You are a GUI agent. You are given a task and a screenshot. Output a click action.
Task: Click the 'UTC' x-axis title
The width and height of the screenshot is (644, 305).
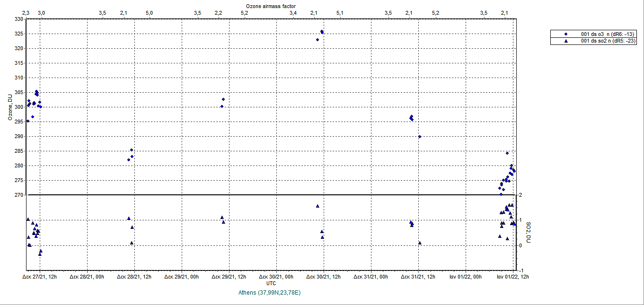click(271, 284)
